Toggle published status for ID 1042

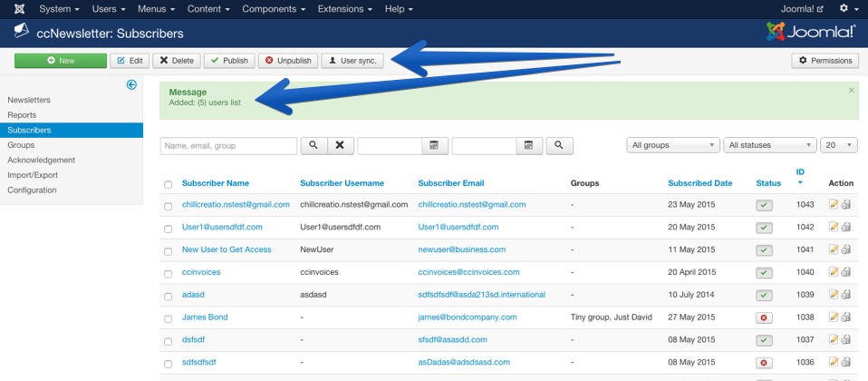764,228
